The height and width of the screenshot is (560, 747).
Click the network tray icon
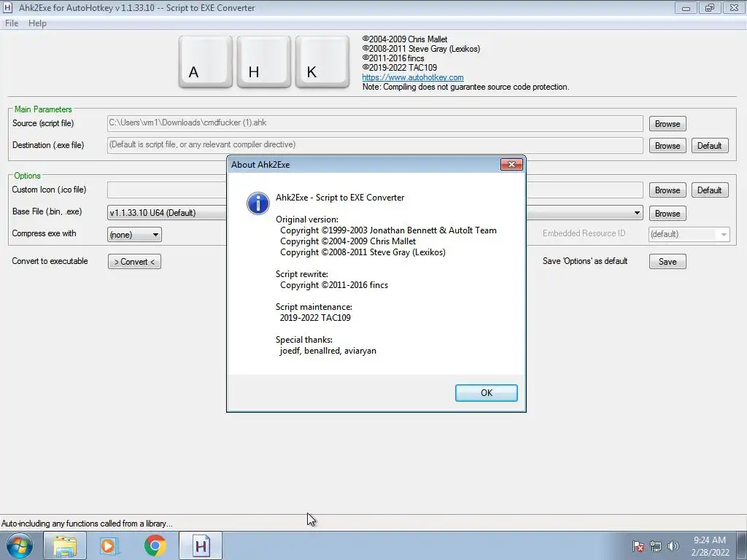656,546
